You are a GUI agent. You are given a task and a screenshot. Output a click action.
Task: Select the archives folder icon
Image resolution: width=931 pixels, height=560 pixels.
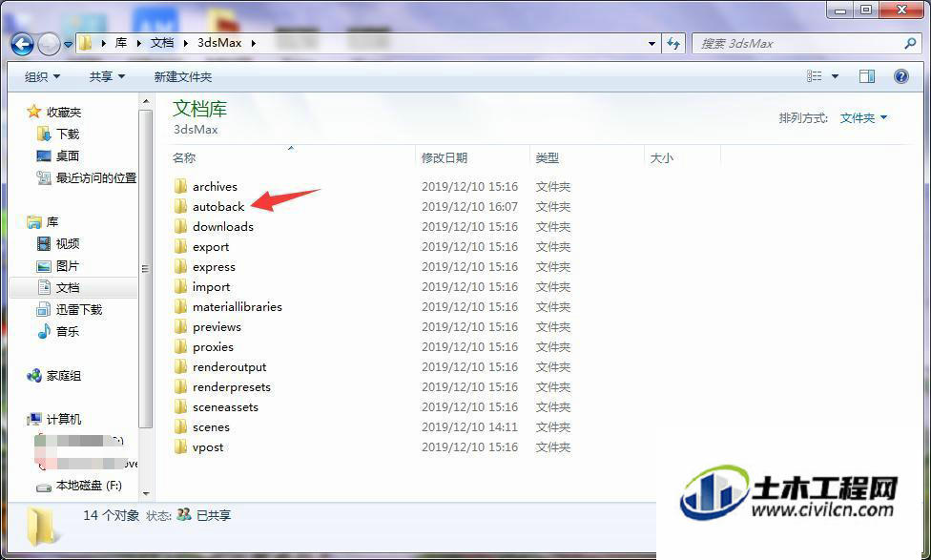[180, 186]
